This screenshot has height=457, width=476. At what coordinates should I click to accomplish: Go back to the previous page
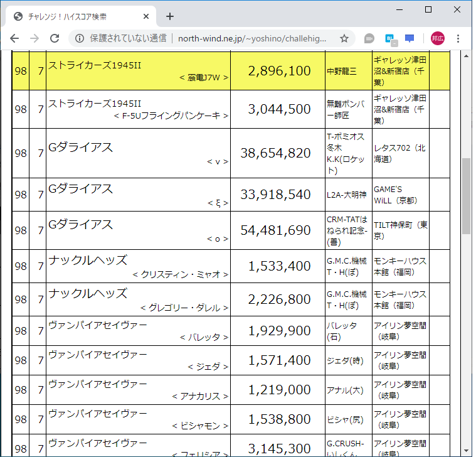[14, 38]
